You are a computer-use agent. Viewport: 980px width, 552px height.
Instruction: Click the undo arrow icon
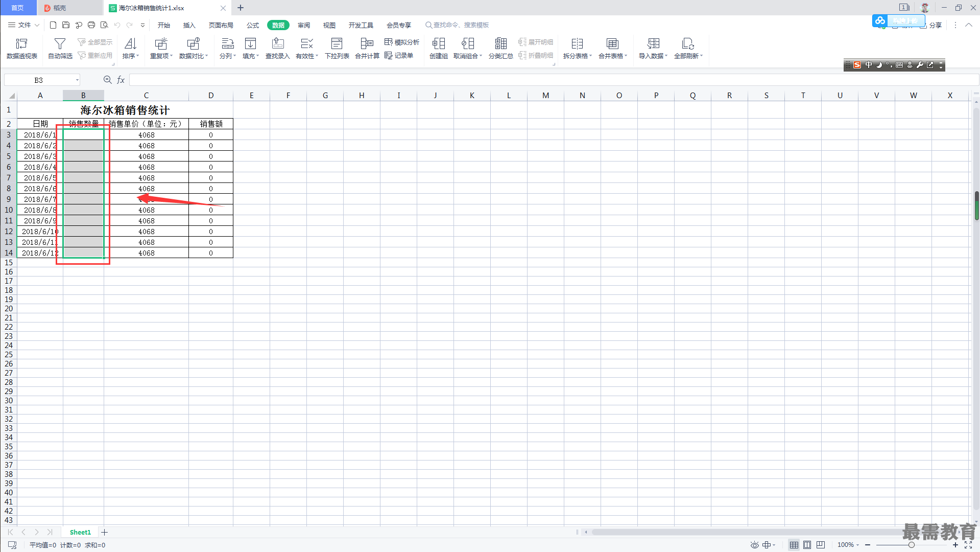pyautogui.click(x=117, y=25)
